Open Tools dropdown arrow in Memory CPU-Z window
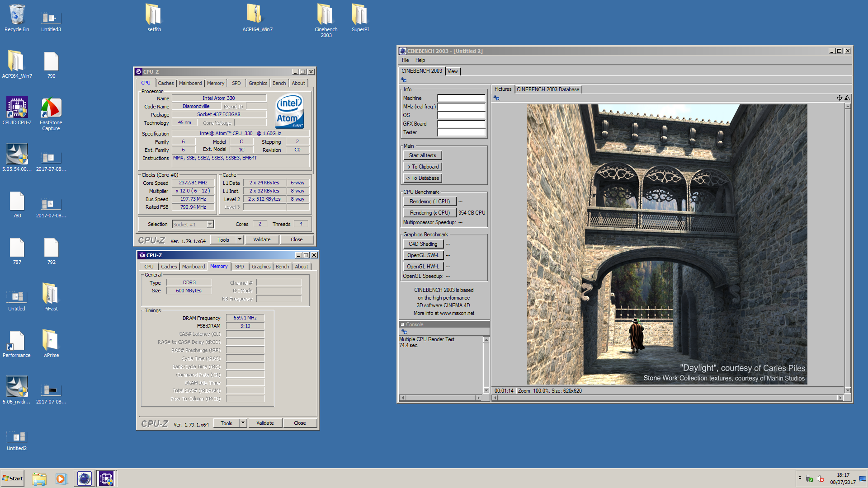 [x=243, y=423]
